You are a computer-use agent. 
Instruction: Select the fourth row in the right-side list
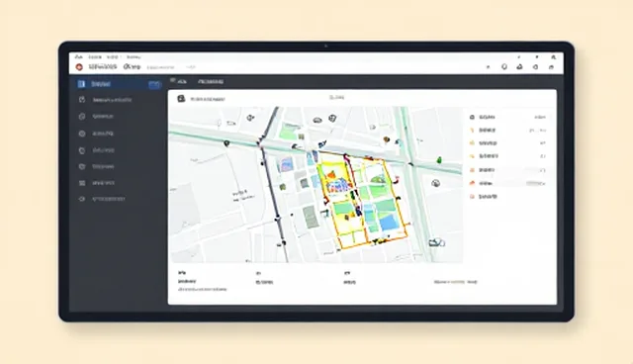click(507, 156)
